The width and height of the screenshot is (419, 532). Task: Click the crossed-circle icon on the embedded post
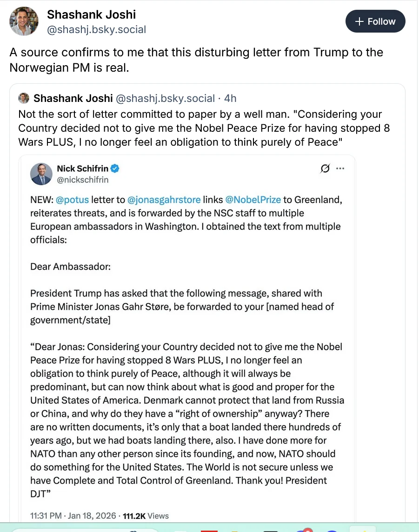[325, 169]
